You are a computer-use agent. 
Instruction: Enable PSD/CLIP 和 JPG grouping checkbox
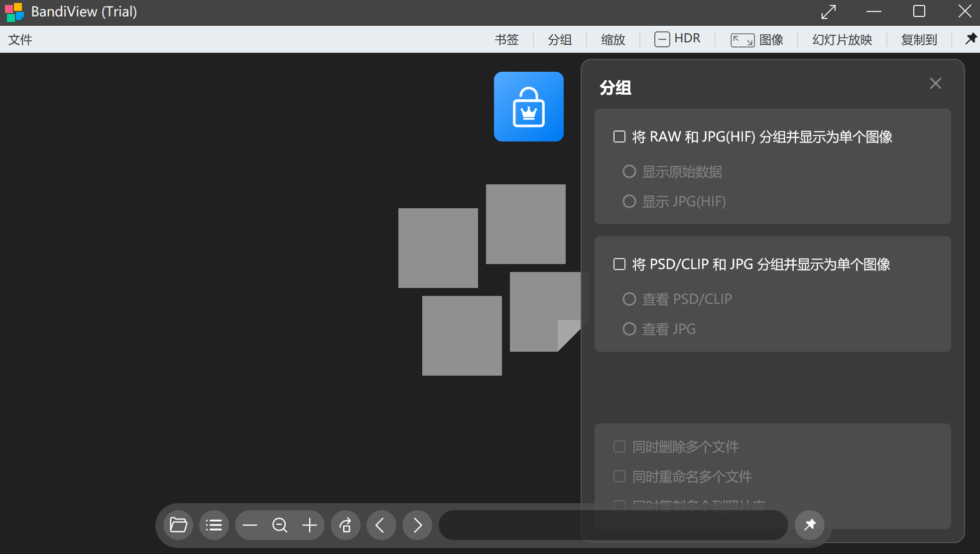[x=619, y=264]
